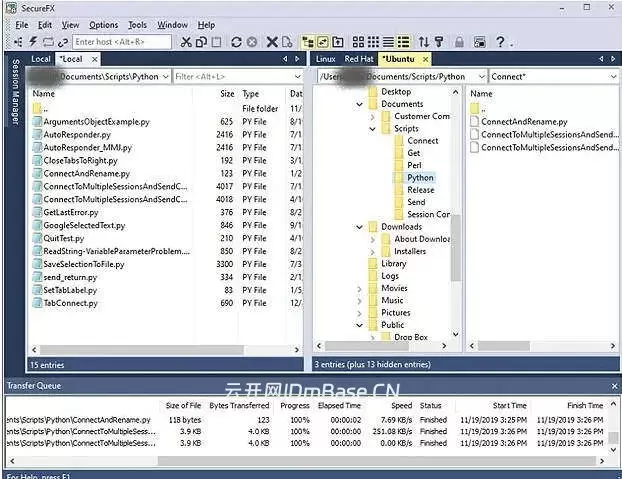Image resolution: width=622 pixels, height=479 pixels.
Task: Open the Window menu
Action: 173,25
